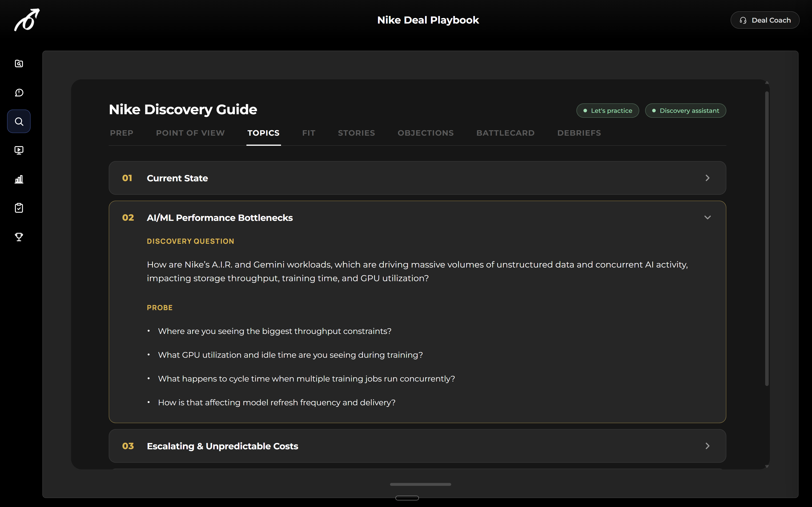Open the BATTLECARD tab
This screenshot has height=507, width=812.
pos(505,133)
